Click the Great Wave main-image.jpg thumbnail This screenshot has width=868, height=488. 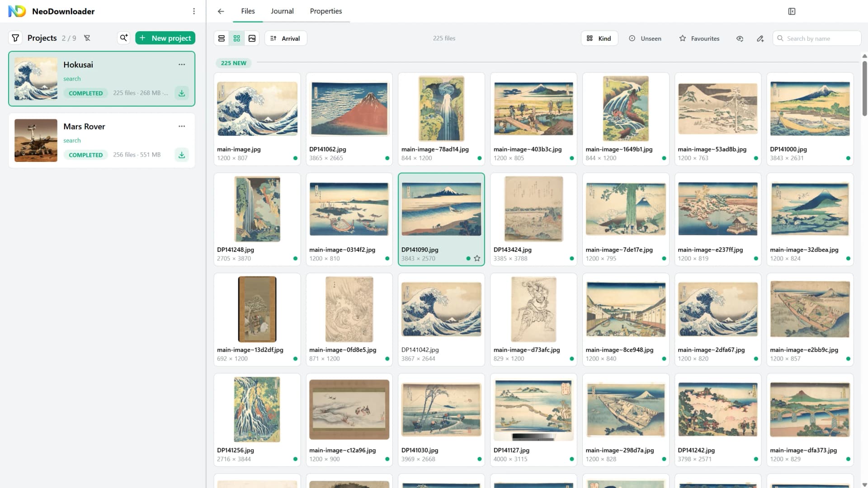click(257, 109)
